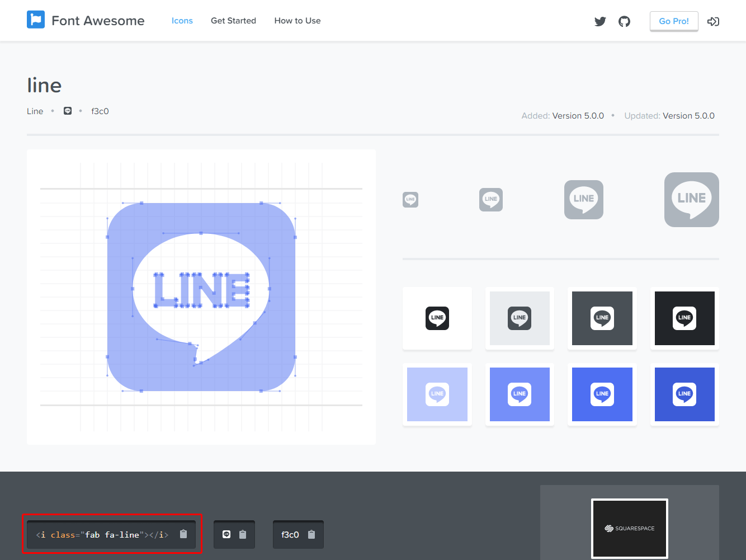Screen dimensions: 746x560
Task: Open the How to Use nav item
Action: (x=298, y=21)
